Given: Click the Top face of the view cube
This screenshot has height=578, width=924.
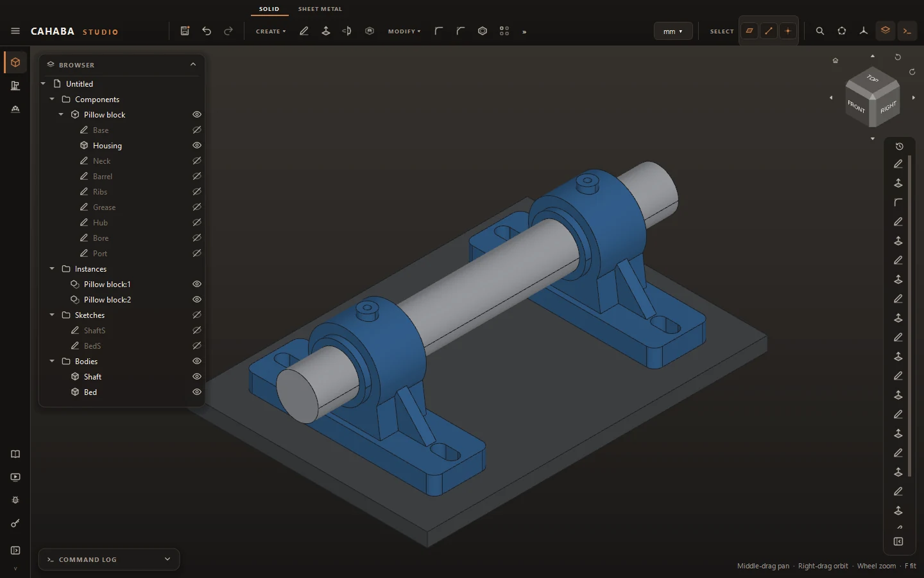Looking at the screenshot, I should 873,79.
